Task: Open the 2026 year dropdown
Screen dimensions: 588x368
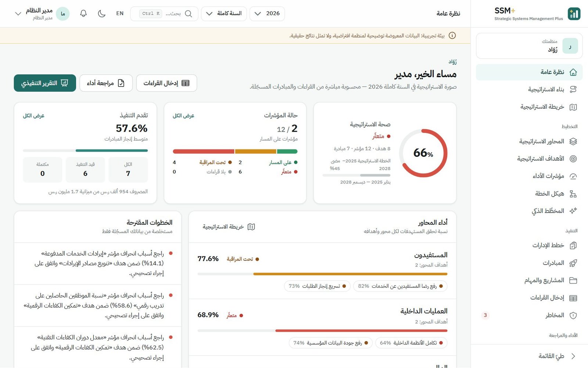Action: (x=267, y=14)
